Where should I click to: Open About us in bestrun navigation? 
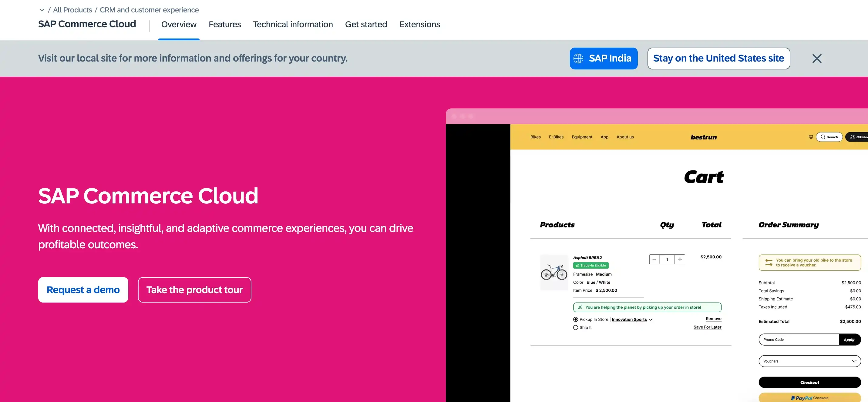click(625, 137)
